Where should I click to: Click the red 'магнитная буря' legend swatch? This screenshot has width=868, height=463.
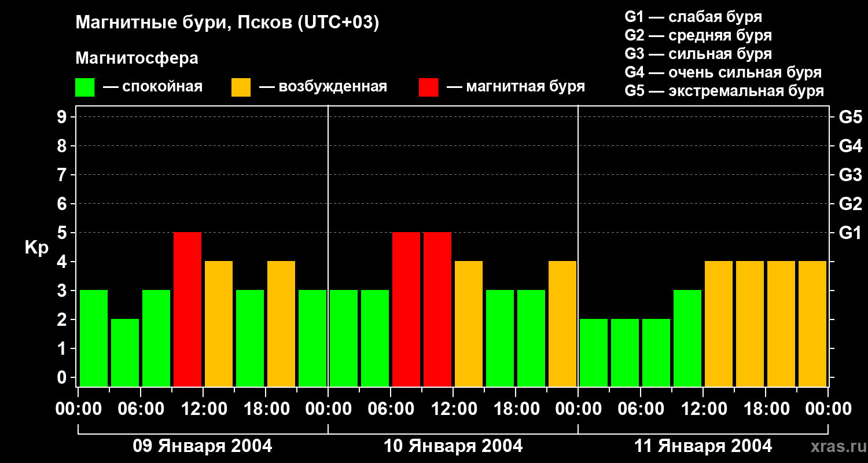pyautogui.click(x=428, y=87)
